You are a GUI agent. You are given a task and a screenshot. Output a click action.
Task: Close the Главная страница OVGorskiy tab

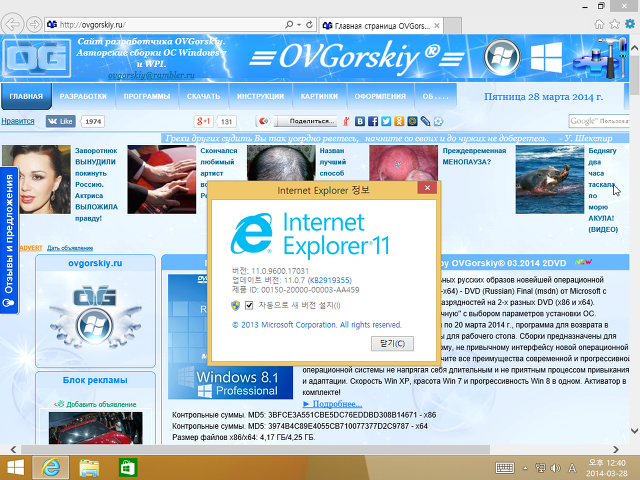[437, 26]
